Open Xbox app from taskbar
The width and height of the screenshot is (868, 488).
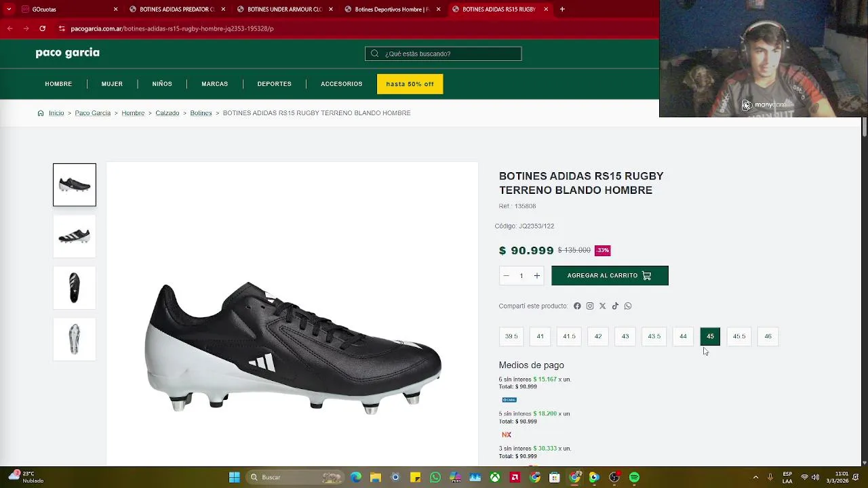pos(496,477)
